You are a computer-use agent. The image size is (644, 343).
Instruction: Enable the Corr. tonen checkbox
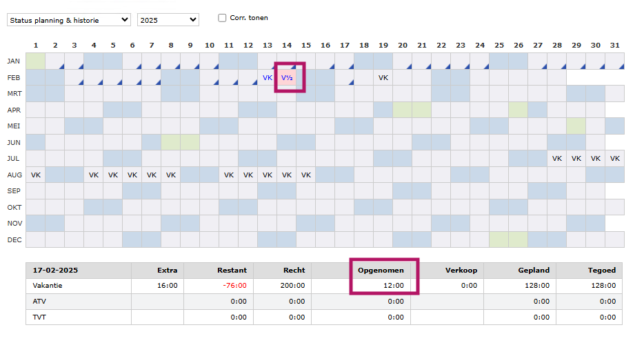point(222,18)
